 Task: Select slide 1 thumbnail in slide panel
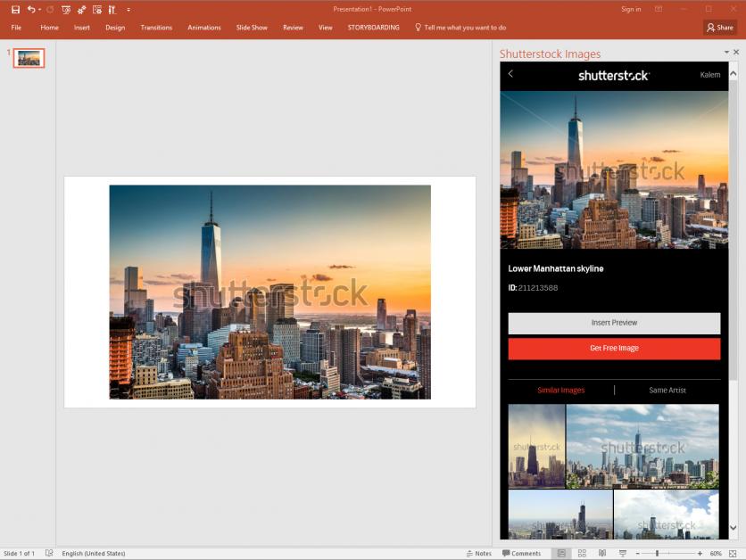(x=29, y=58)
